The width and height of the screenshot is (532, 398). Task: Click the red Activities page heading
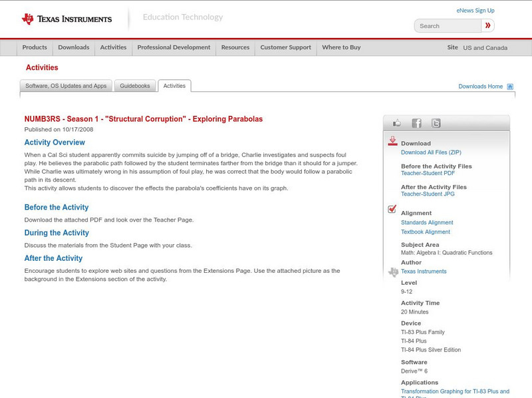pos(42,68)
